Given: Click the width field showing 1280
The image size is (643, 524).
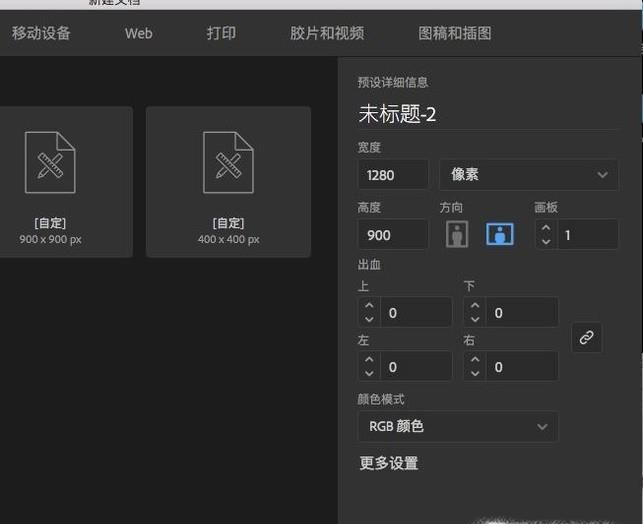Looking at the screenshot, I should tap(393, 175).
